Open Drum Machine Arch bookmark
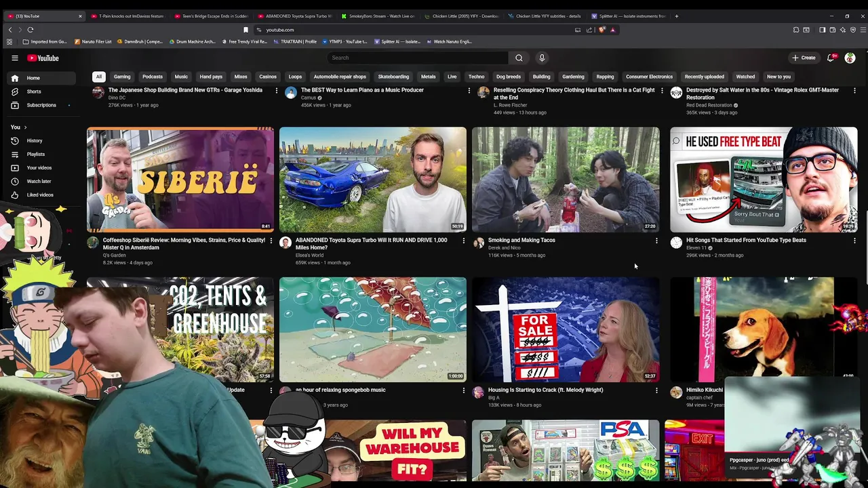 tap(192, 41)
